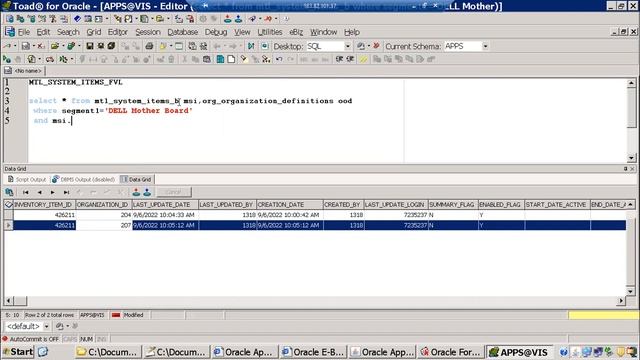Click INVENTORY_ITEM_ID column header

pos(44,204)
